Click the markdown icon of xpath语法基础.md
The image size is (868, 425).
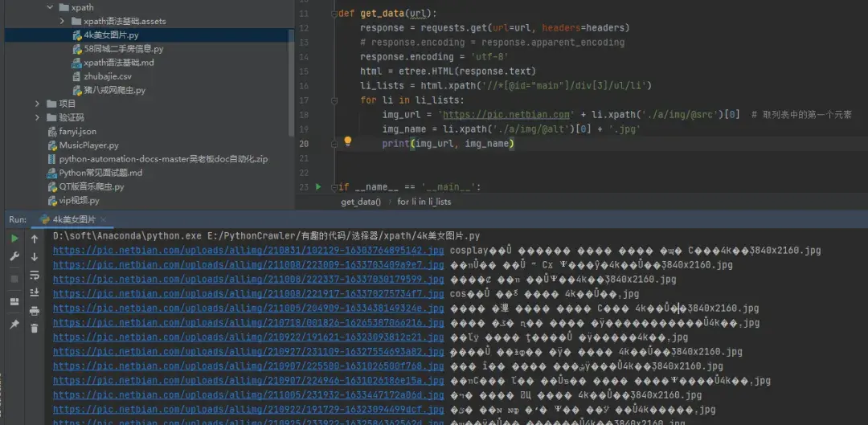tap(77, 63)
